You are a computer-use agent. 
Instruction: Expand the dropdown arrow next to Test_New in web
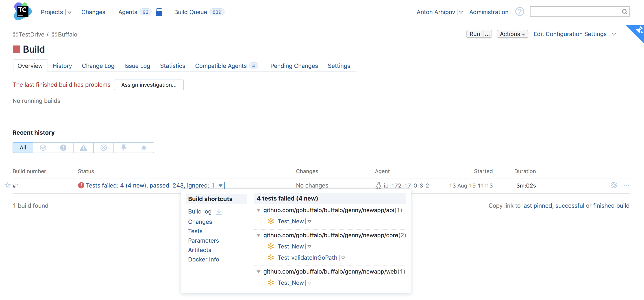311,283
